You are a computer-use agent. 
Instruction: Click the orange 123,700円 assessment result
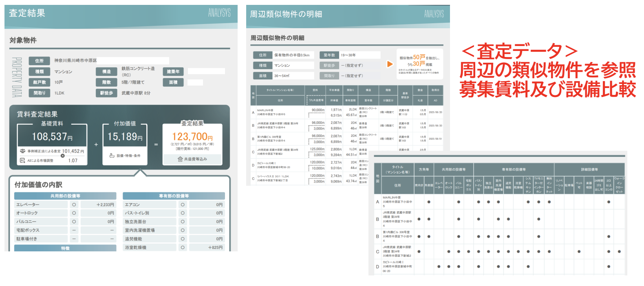pos(192,136)
